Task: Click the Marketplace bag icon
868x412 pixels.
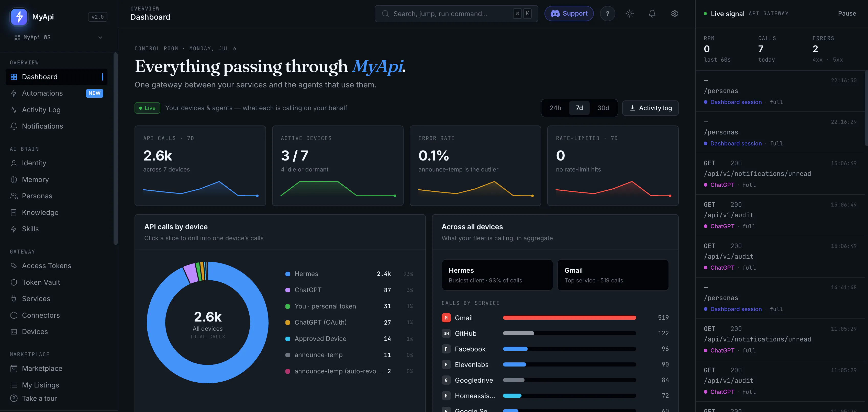Action: (x=14, y=369)
